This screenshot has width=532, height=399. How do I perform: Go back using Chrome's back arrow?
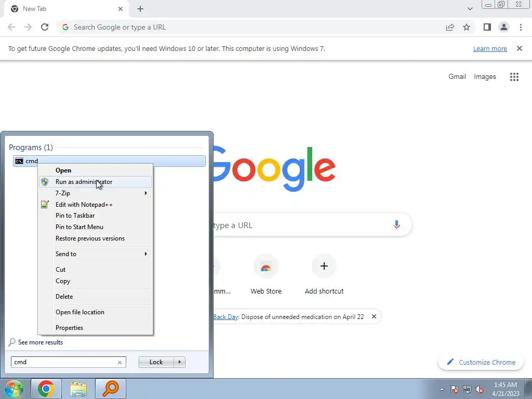11,27
